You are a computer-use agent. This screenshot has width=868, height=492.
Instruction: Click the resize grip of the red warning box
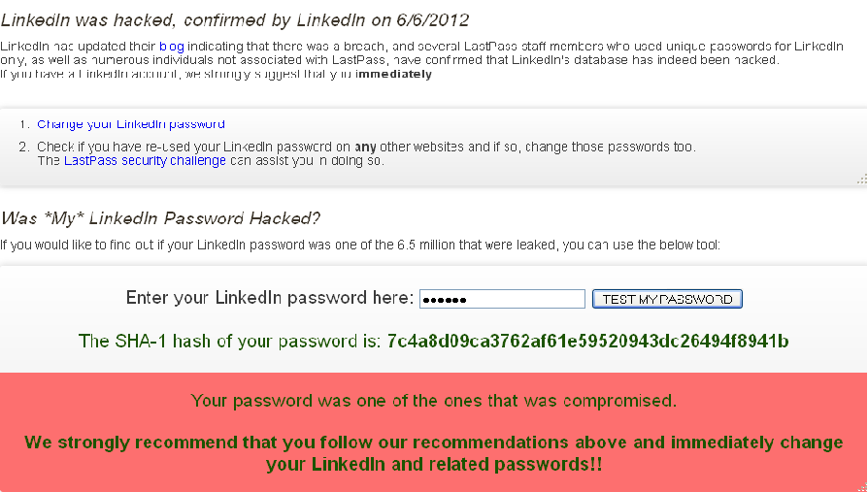(861, 486)
